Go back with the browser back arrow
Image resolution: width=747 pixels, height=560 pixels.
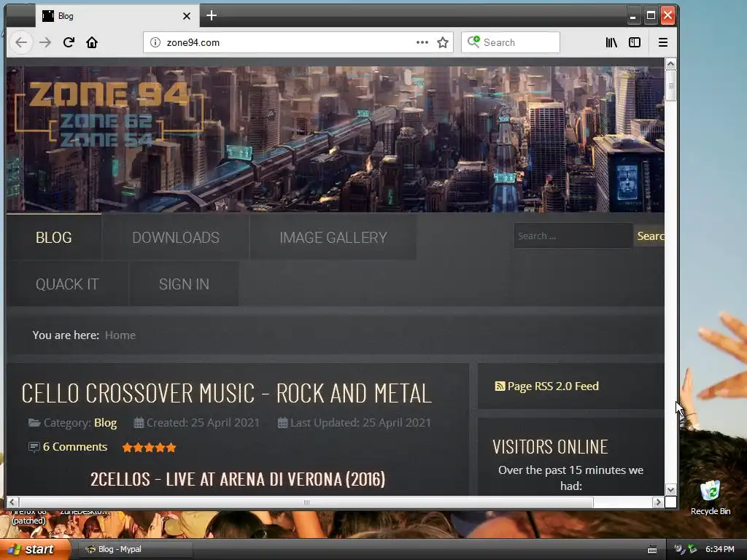pyautogui.click(x=21, y=42)
